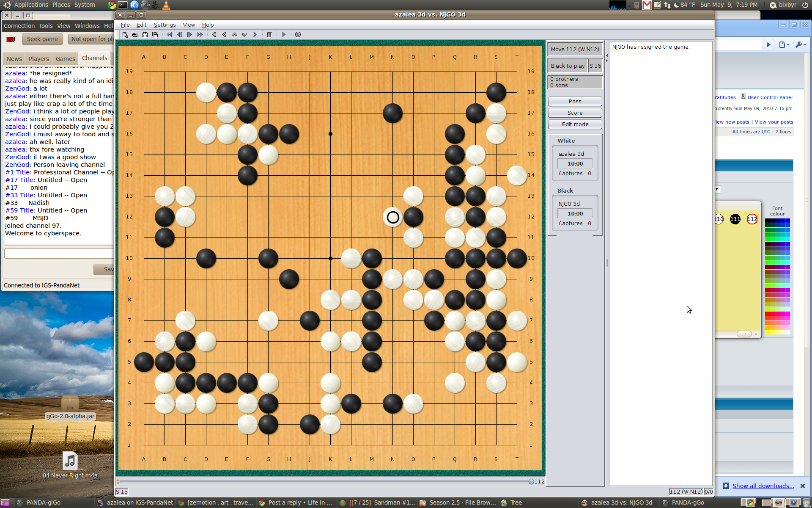Step forward one move in toolbar
Image resolution: width=812 pixels, height=508 pixels.
[x=189, y=35]
